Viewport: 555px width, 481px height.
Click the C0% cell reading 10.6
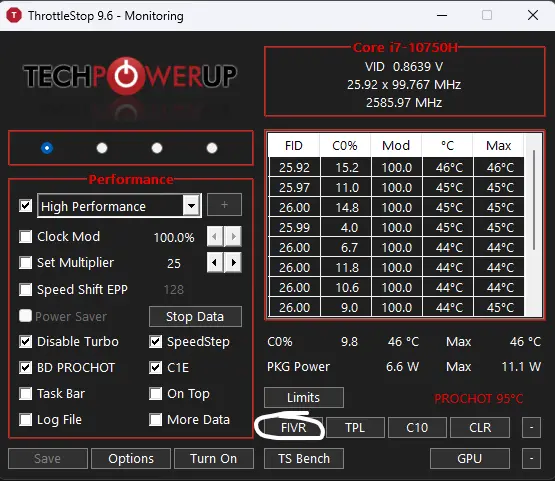click(345, 287)
